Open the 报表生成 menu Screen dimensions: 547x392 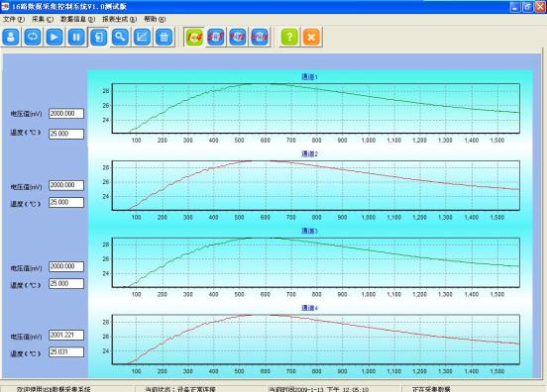click(x=119, y=19)
